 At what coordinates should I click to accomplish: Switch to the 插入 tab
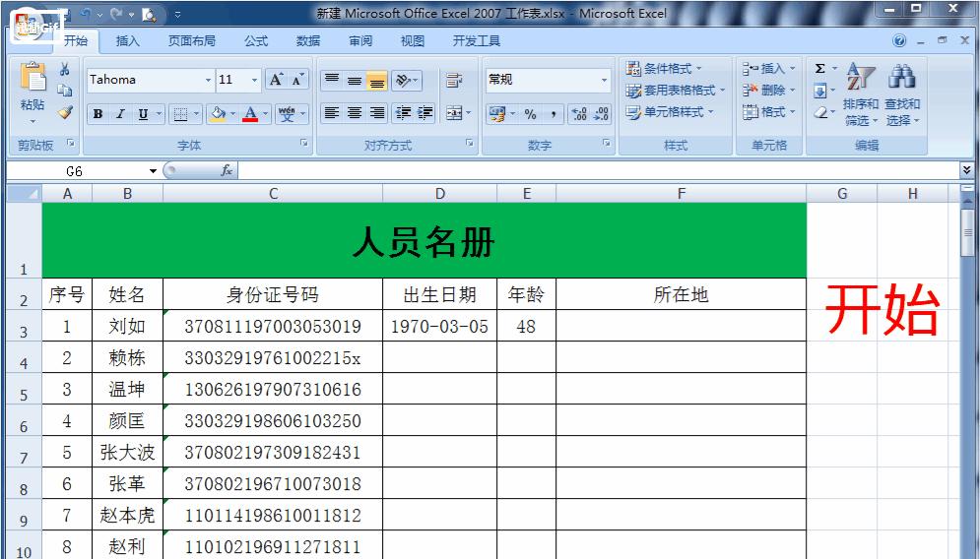[x=127, y=41]
